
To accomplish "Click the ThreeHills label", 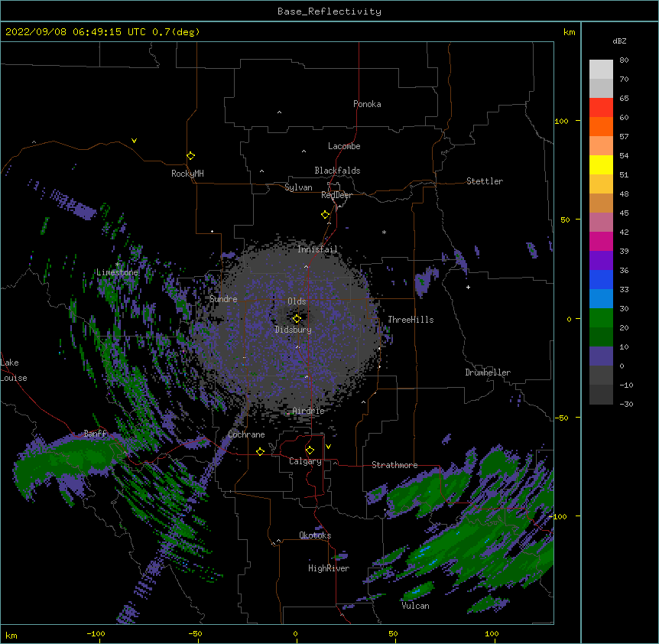I will coord(411,320).
